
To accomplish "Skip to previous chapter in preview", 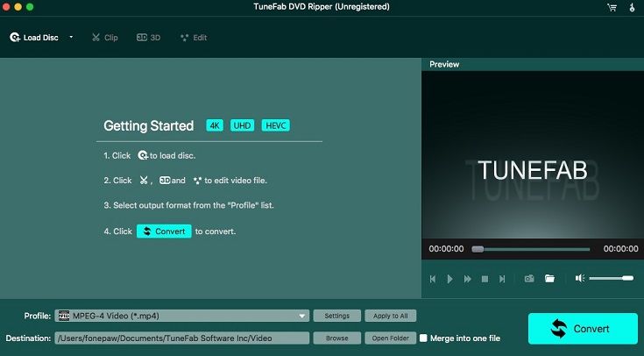I will (x=433, y=279).
